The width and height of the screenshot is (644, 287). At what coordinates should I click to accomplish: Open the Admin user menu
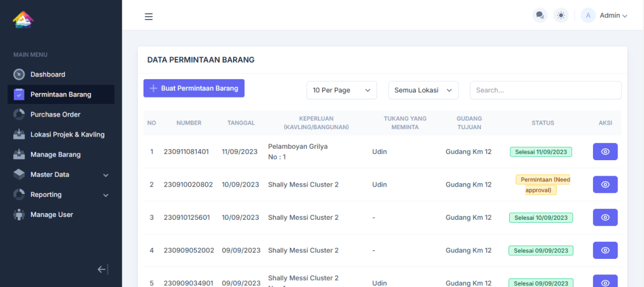point(605,15)
